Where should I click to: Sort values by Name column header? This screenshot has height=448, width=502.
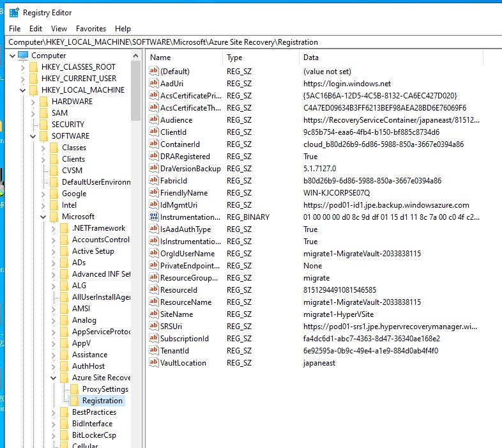tap(185, 58)
